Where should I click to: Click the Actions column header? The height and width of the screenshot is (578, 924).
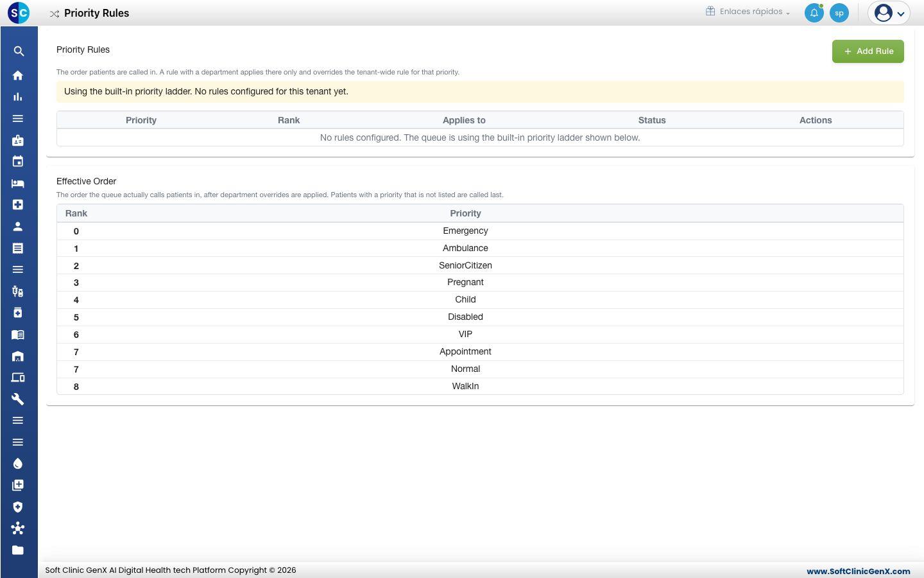pyautogui.click(x=816, y=120)
